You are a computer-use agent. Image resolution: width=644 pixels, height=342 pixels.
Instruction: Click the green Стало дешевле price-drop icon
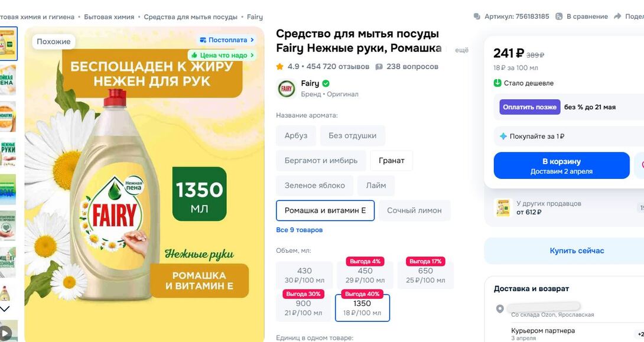click(x=497, y=83)
